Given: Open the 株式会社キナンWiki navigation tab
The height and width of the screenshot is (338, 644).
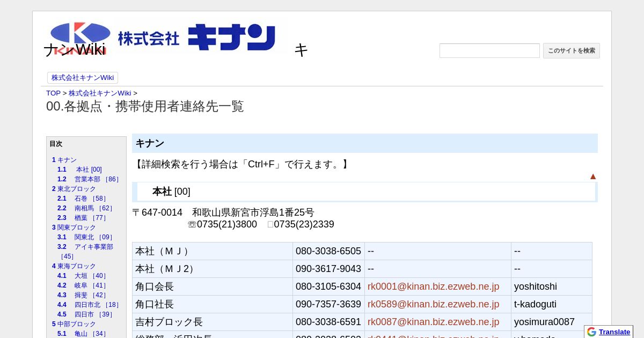Looking at the screenshot, I should point(83,78).
